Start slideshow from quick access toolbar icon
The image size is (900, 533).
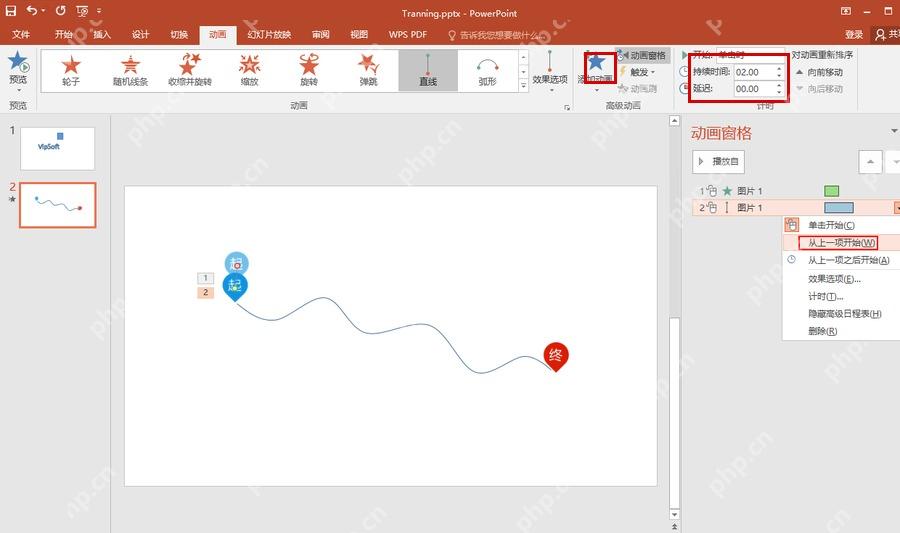(x=82, y=10)
